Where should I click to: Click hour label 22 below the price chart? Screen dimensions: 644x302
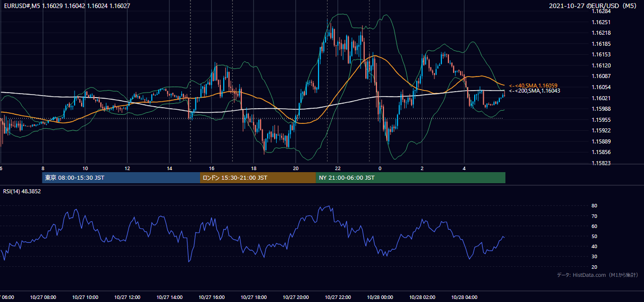point(338,169)
